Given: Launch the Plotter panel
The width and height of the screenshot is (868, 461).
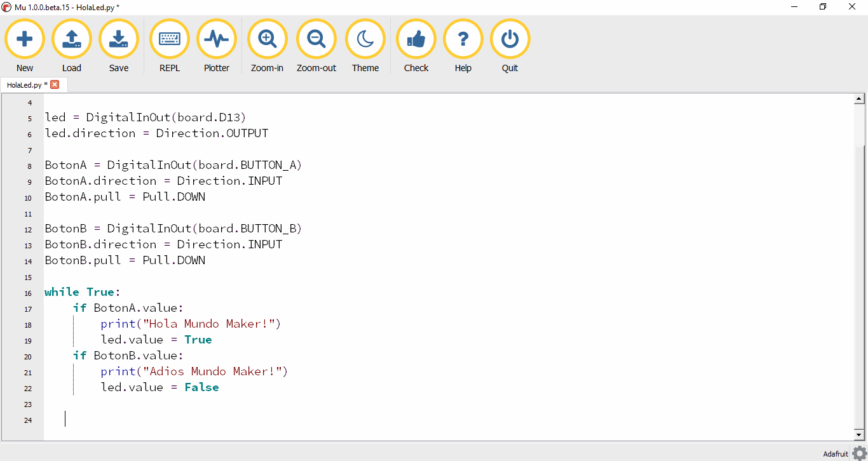Looking at the screenshot, I should pos(217,39).
